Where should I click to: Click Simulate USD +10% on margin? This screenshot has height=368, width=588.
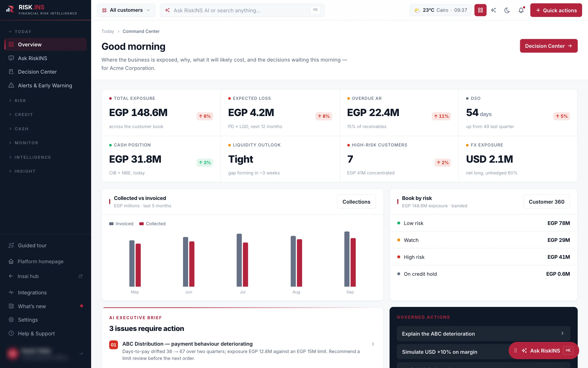pos(453,352)
